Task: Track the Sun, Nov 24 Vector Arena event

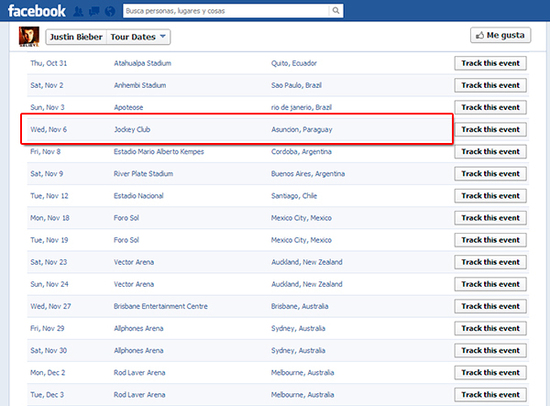Action: pos(490,284)
